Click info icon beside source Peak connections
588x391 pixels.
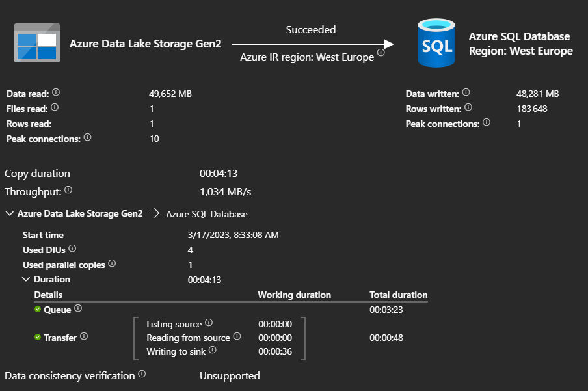[87, 137]
